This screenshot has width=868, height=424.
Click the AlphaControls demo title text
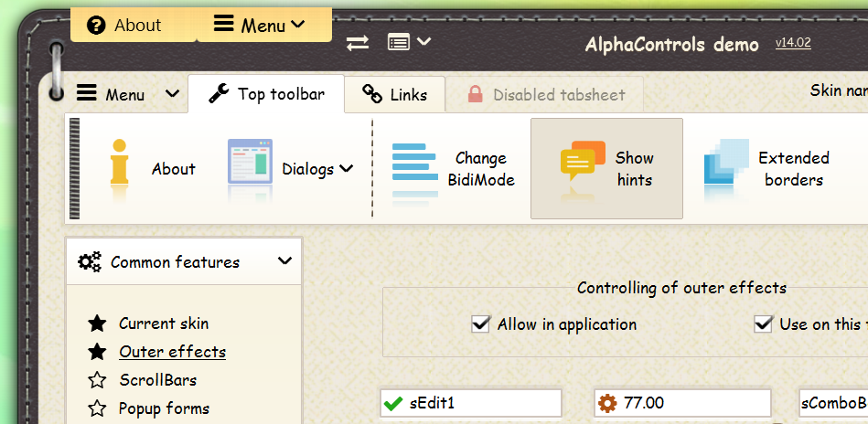click(x=671, y=44)
